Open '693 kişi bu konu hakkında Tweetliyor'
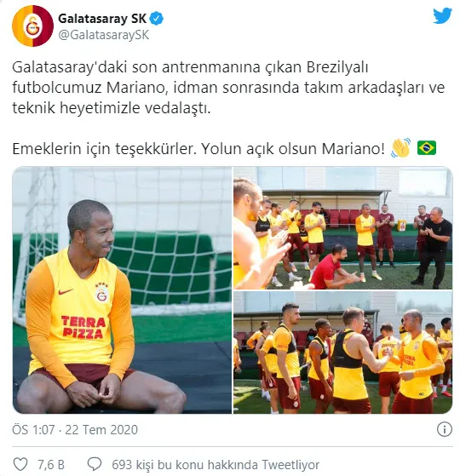This screenshot has height=476, width=460. pyautogui.click(x=216, y=465)
